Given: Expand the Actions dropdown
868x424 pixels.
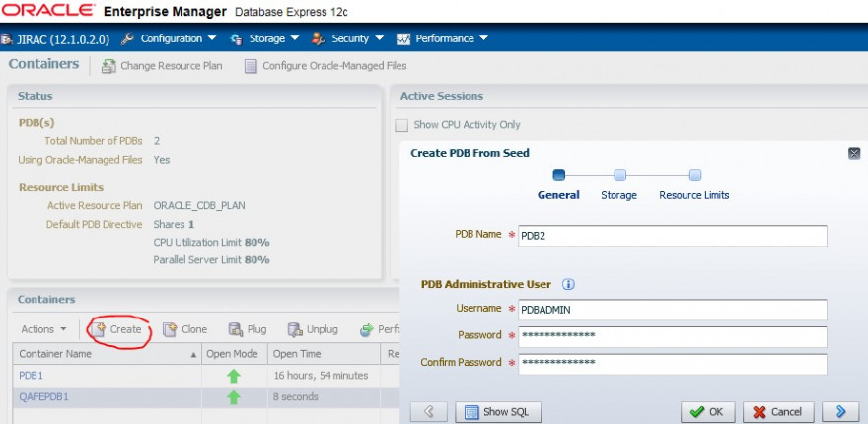Looking at the screenshot, I should [x=43, y=329].
